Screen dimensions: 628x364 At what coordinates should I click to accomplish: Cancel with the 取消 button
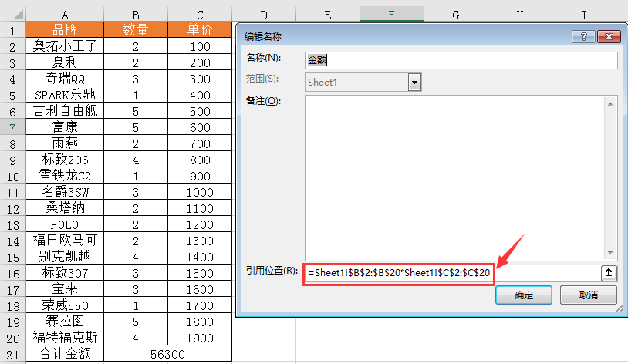588,295
